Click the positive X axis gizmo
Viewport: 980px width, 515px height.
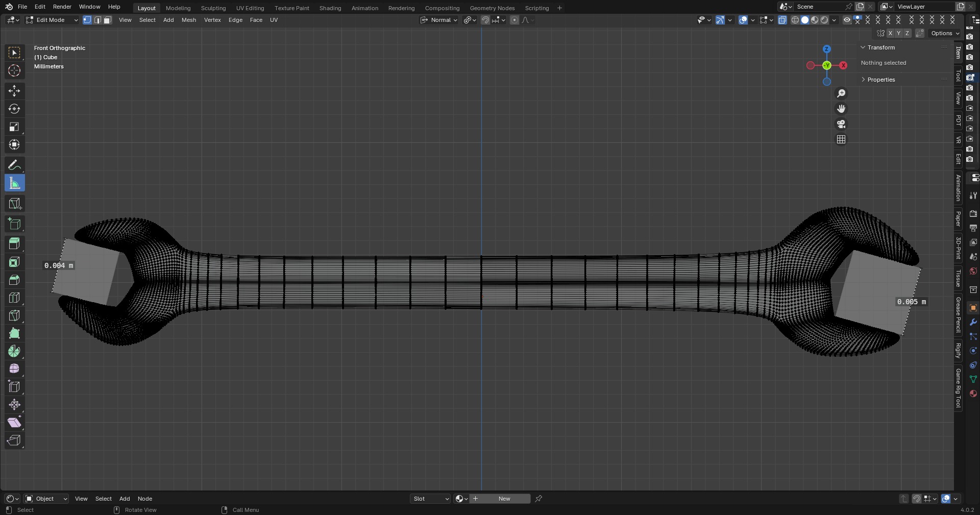pos(843,65)
